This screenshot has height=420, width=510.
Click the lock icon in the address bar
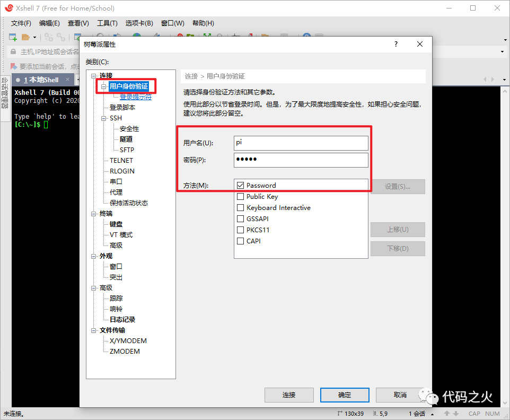(x=13, y=52)
